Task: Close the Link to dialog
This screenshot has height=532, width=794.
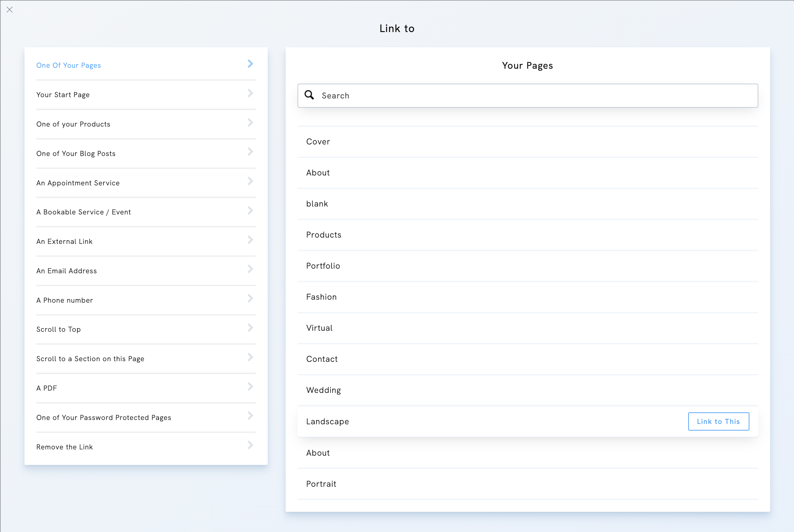Action: 10,10
